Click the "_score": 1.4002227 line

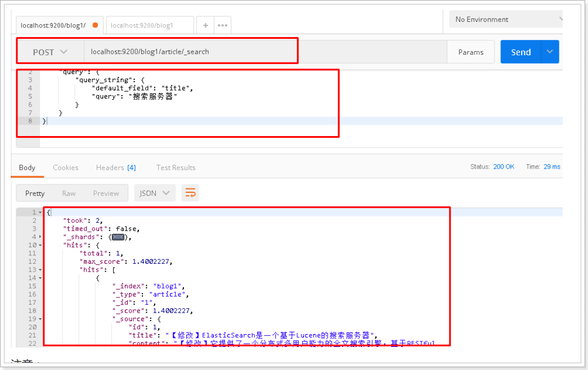pos(152,311)
